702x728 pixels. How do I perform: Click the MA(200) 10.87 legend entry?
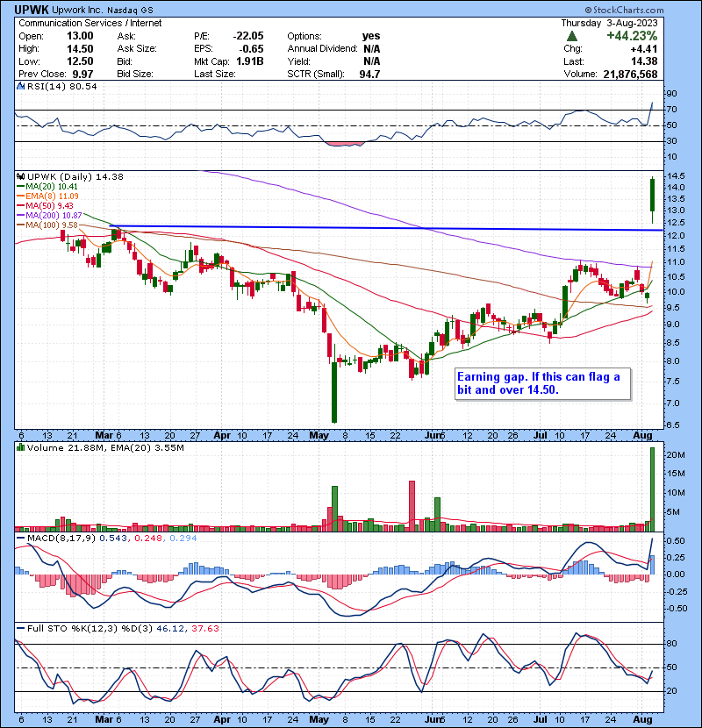[x=49, y=216]
